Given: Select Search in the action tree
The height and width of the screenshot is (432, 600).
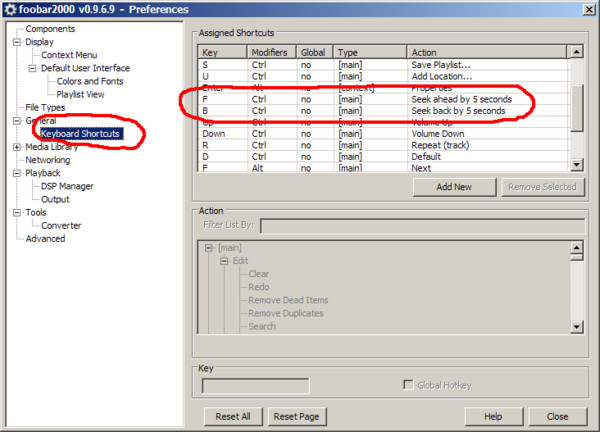Looking at the screenshot, I should click(x=262, y=326).
